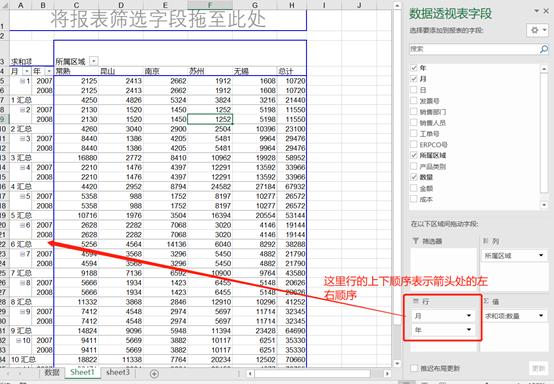Click in the 搜索 field search box
Viewport: 554px width, 384px height.
474,49
